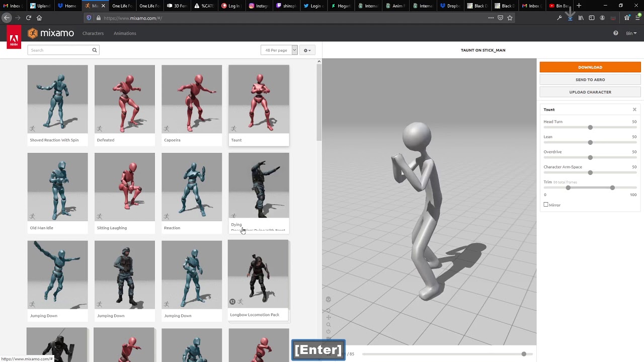The image size is (644, 362).
Task: Open the help question mark icon
Action: [x=615, y=33]
